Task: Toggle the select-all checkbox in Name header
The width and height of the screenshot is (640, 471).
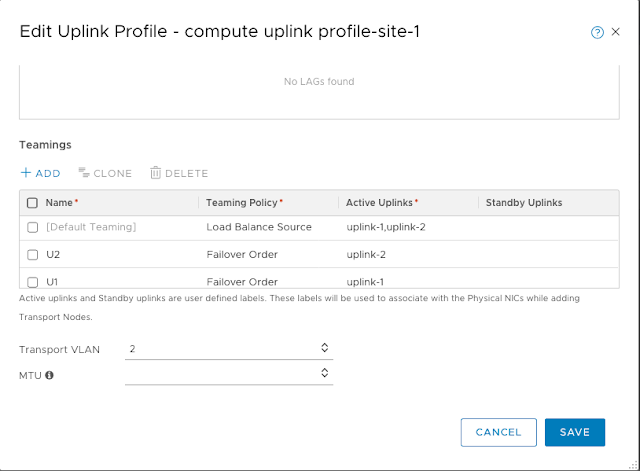Action: point(32,203)
